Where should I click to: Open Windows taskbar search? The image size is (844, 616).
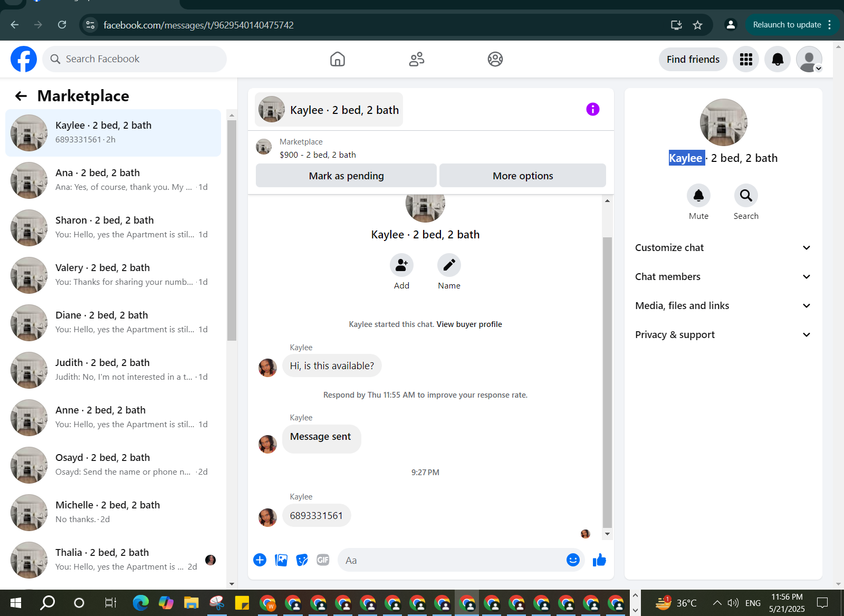click(47, 603)
